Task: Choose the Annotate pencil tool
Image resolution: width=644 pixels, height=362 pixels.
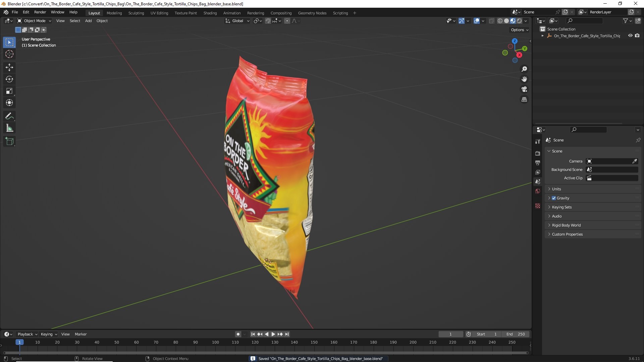Action: click(x=9, y=116)
